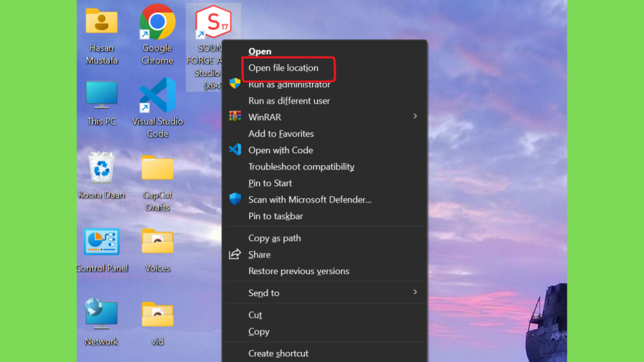
Task: Expand the Send to submenu arrow
Action: pos(415,292)
